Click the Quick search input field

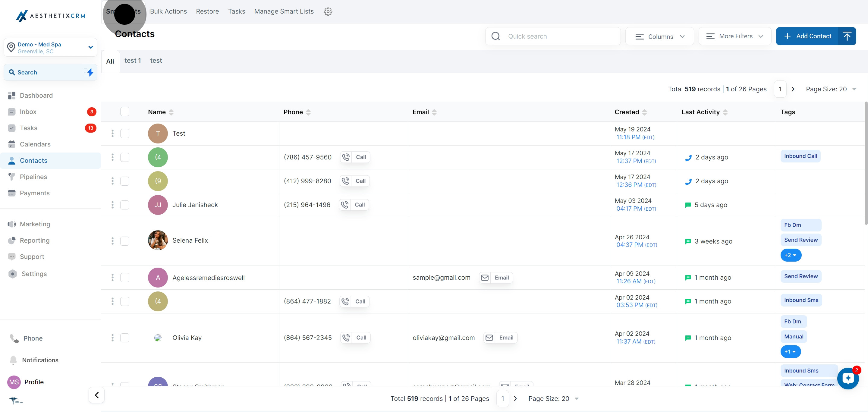click(x=559, y=36)
